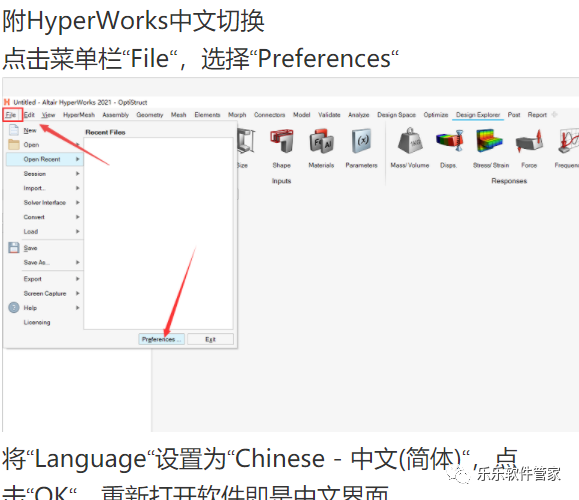Image resolution: width=579 pixels, height=500 pixels.
Task: Expand the Screen Capture submenu arrow
Action: pyautogui.click(x=78, y=293)
